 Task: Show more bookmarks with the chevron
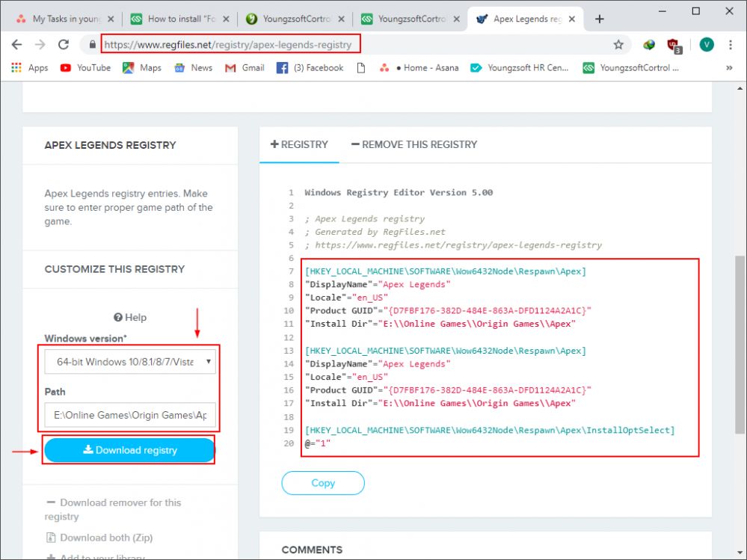tap(729, 67)
